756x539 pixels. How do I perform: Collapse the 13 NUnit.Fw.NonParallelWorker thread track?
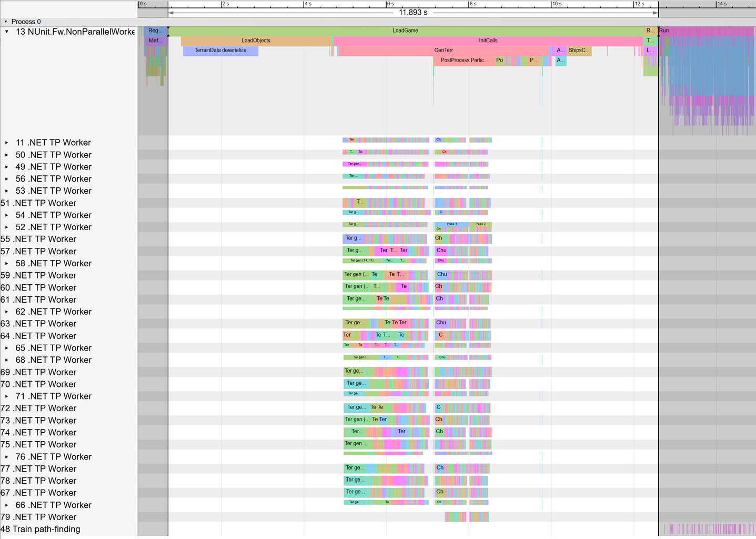[x=7, y=32]
